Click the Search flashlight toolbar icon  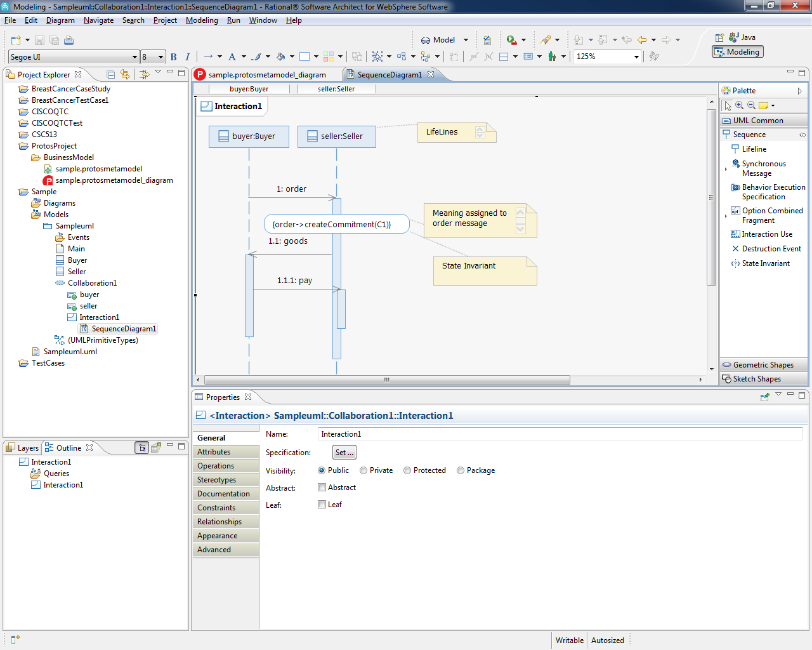click(x=546, y=40)
